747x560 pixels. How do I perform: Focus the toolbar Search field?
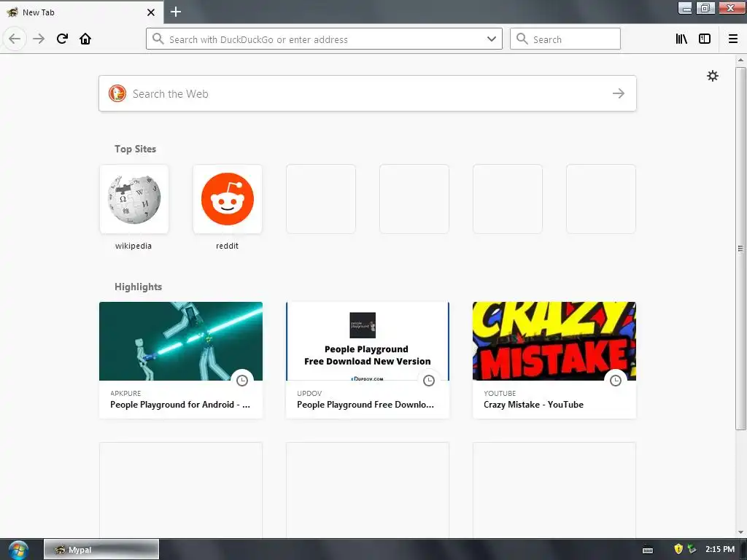[x=565, y=39]
